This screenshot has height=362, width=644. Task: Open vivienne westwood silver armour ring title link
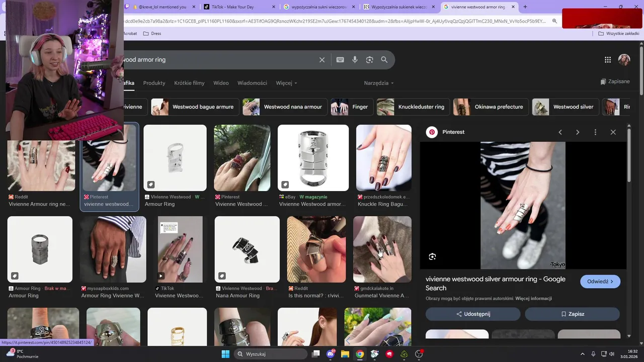point(496,284)
